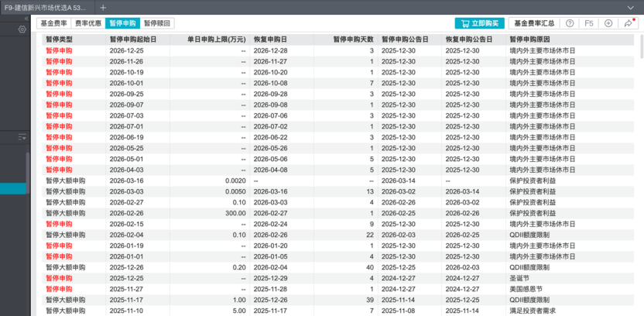Switch to the 基金费率 tab

(53, 24)
